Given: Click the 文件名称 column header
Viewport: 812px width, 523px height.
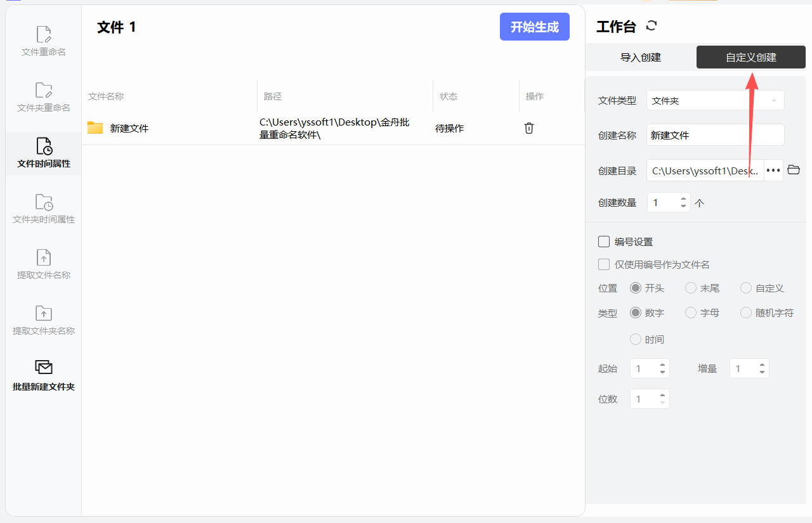Looking at the screenshot, I should coord(106,96).
